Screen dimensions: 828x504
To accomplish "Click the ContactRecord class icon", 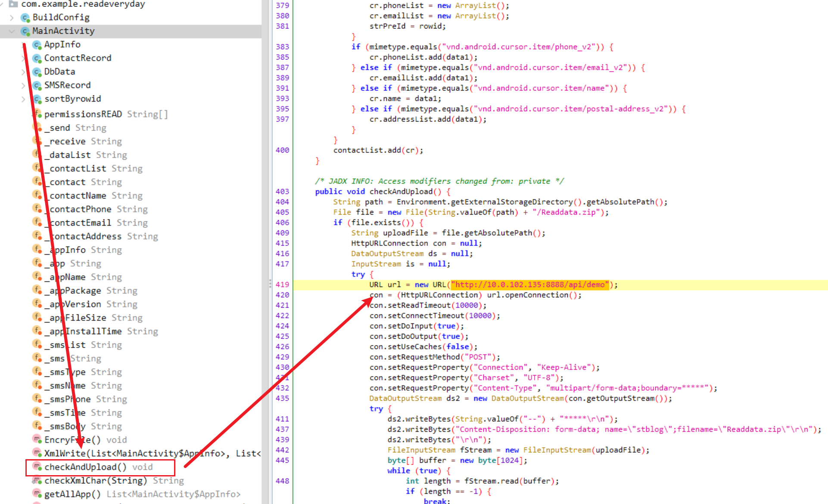I will (x=37, y=58).
